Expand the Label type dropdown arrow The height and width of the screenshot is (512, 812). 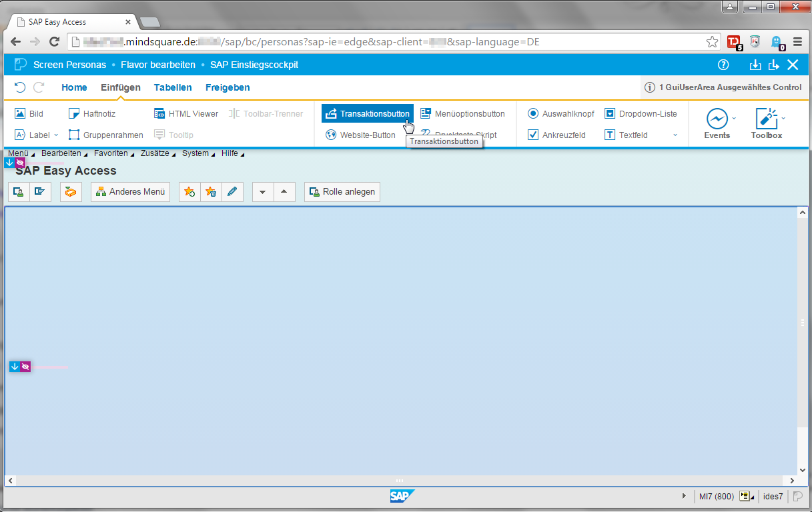[56, 135]
